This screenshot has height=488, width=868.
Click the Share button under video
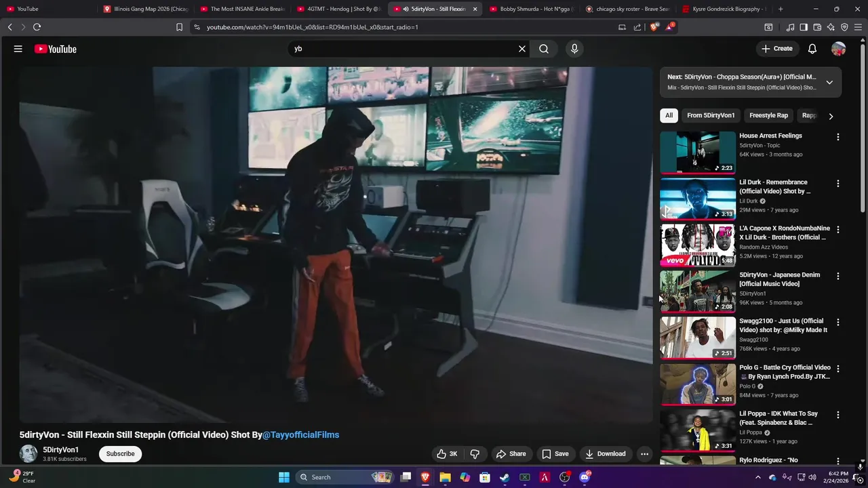click(x=511, y=454)
